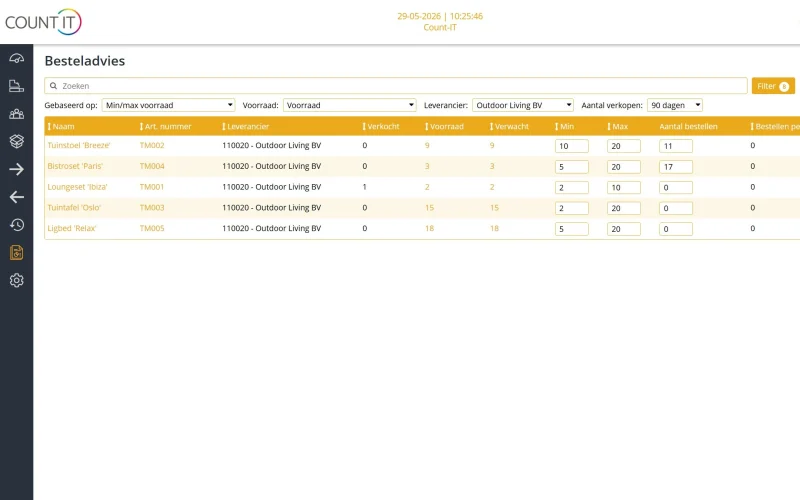Open the stacked boxes products icon
The image size is (800, 500).
[x=16, y=141]
